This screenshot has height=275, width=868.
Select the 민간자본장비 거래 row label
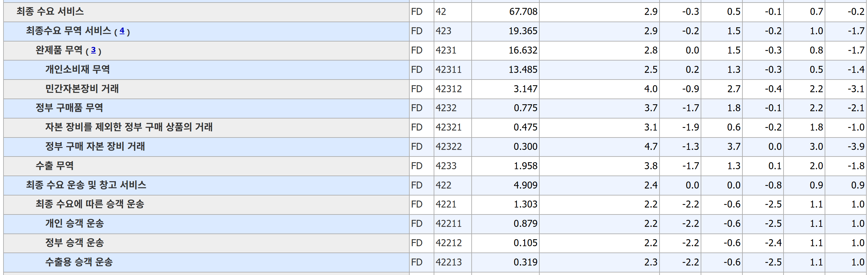click(x=82, y=89)
